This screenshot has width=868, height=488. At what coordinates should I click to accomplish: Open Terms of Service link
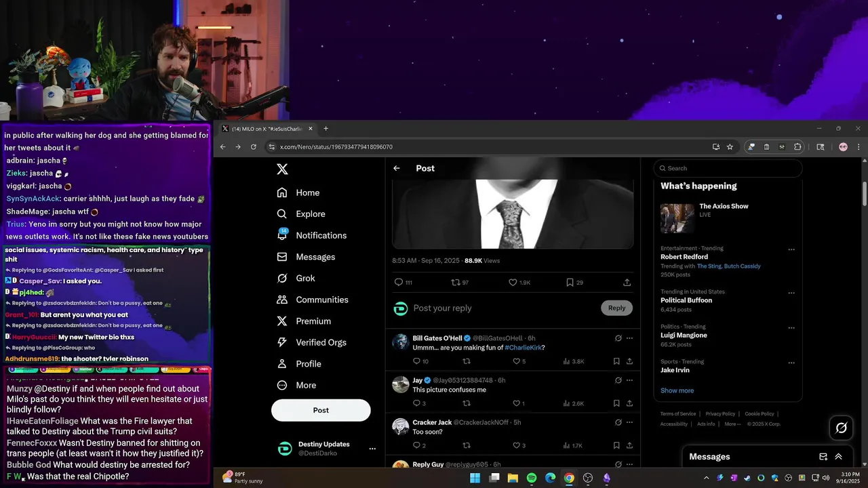[678, 413]
